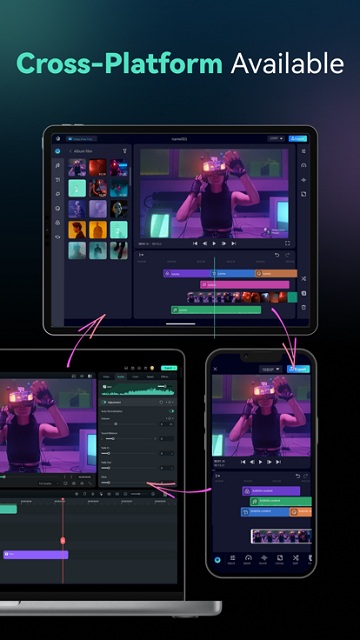The height and width of the screenshot is (640, 360).
Task: Step forward one frame in the tablet preview
Action: tap(224, 243)
